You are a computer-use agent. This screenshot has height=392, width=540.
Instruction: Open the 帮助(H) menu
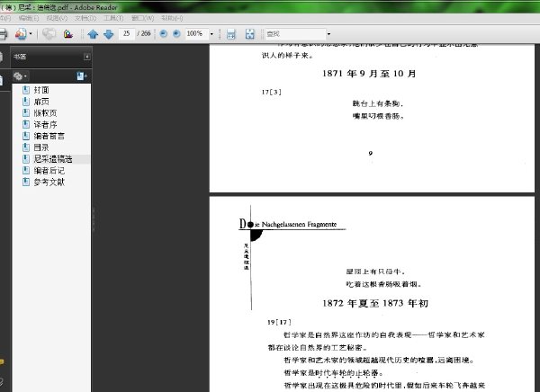point(172,18)
